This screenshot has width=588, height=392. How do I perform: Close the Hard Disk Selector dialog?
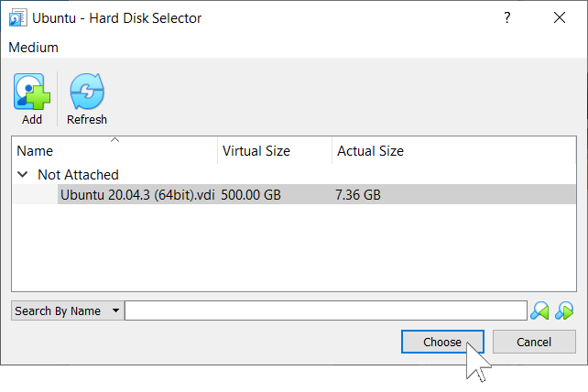560,17
